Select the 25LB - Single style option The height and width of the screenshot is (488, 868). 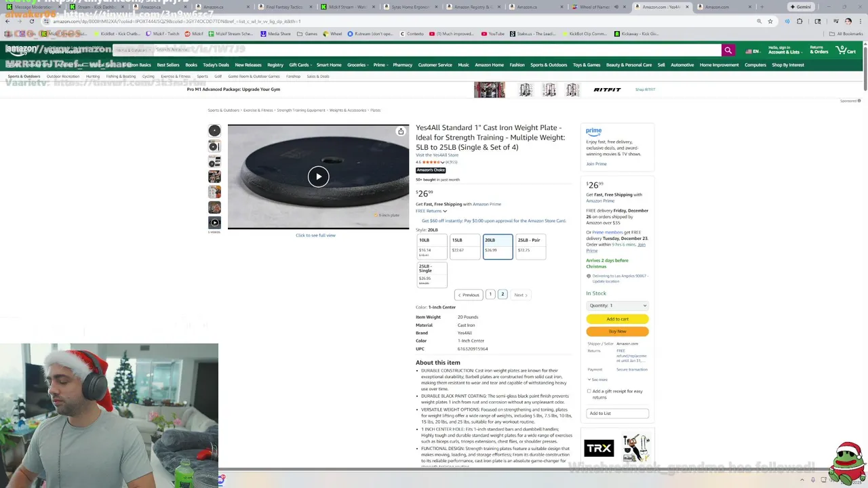[x=432, y=274]
